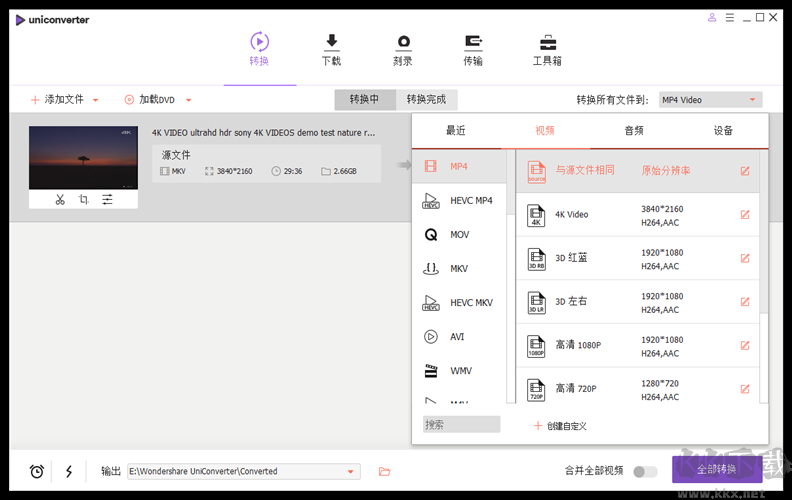Click the edit icon for 4K Video preset
The height and width of the screenshot is (500, 792).
[745, 215]
